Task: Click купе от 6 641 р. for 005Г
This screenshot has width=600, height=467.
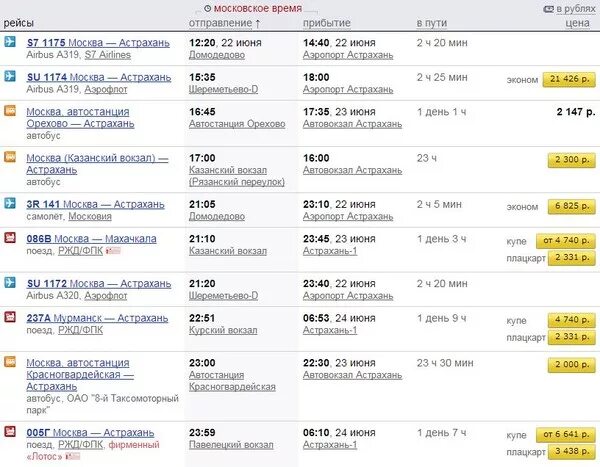Action: click(566, 434)
